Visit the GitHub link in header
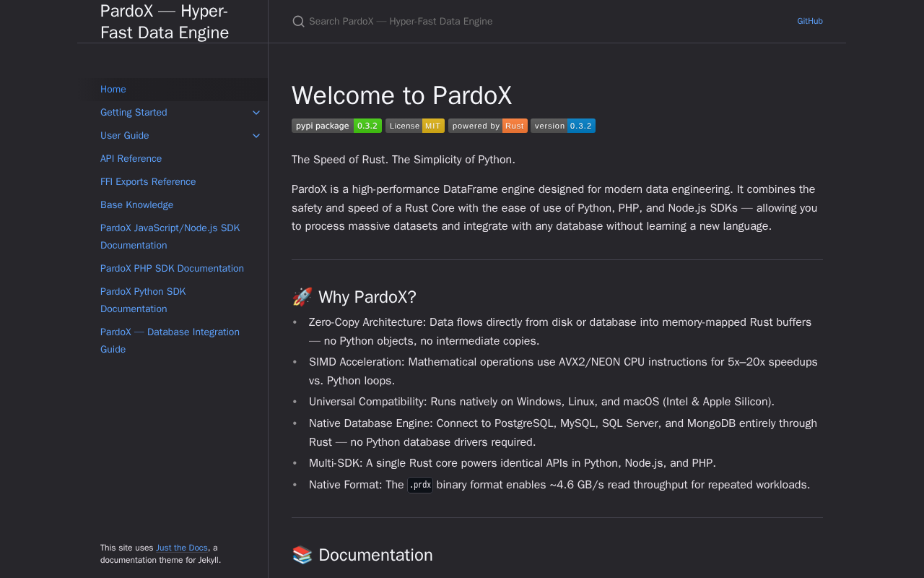This screenshot has height=578, width=924. point(809,22)
